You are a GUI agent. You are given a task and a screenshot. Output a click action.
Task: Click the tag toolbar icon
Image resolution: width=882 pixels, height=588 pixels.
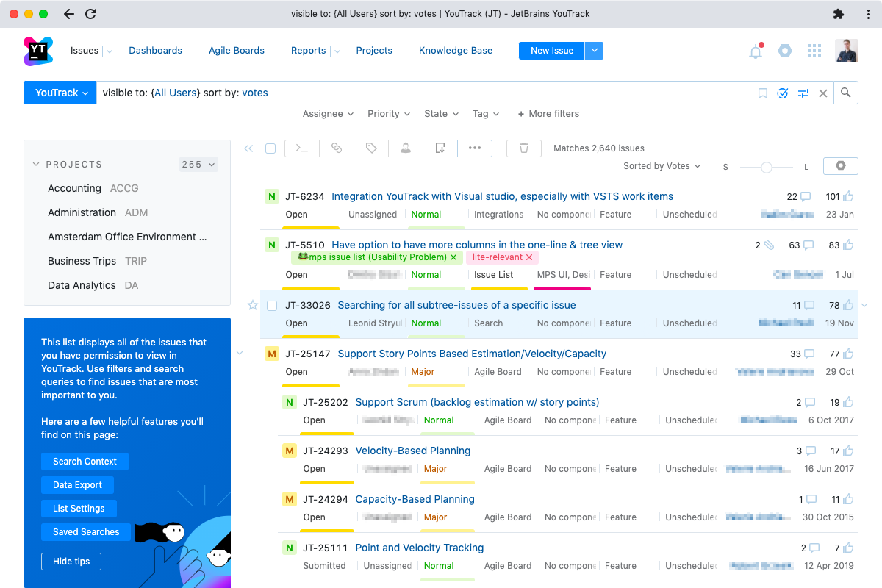[371, 148]
